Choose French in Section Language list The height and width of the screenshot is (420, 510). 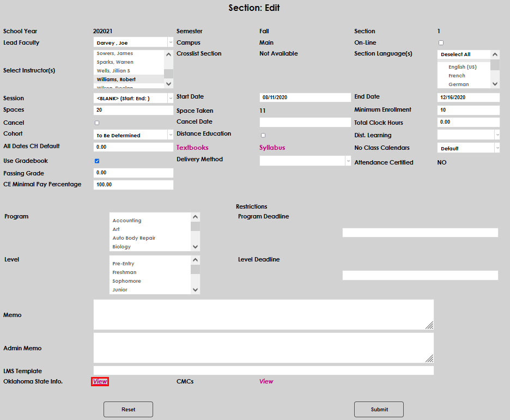[457, 76]
